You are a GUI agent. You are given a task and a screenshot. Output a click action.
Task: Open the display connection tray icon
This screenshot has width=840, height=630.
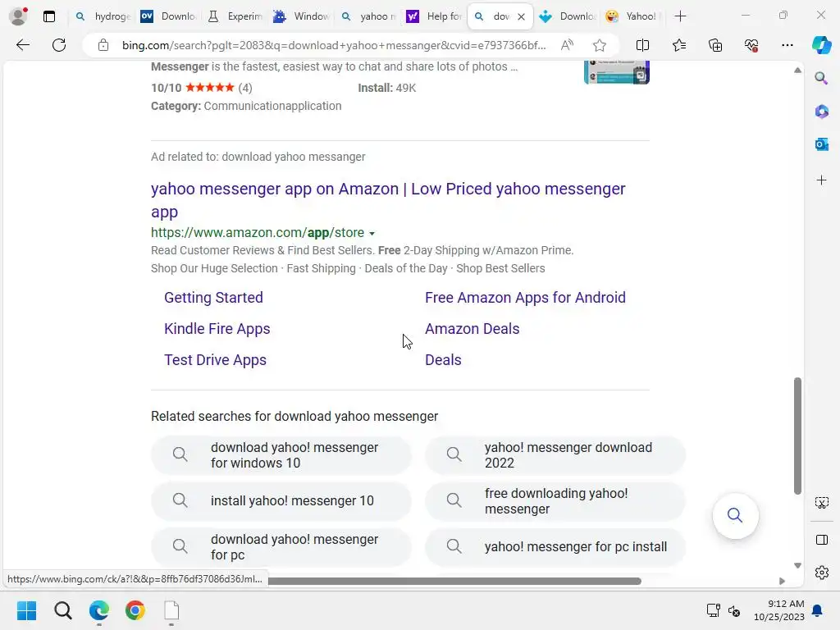tap(713, 610)
